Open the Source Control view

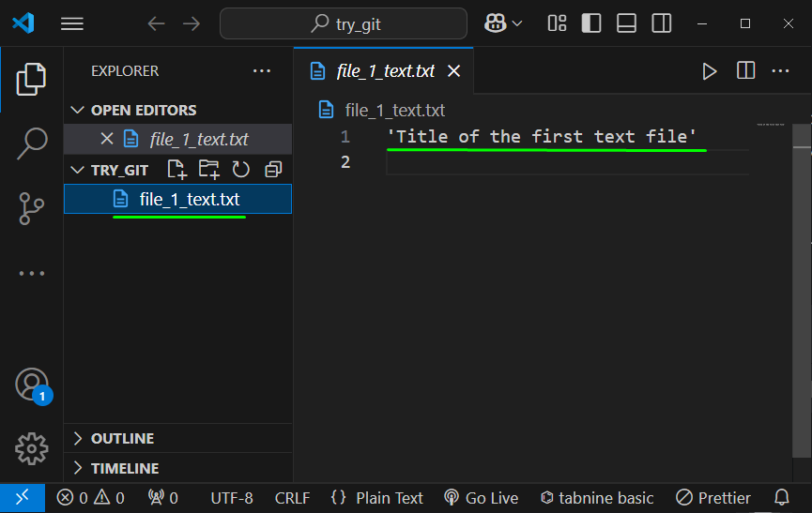[x=32, y=208]
